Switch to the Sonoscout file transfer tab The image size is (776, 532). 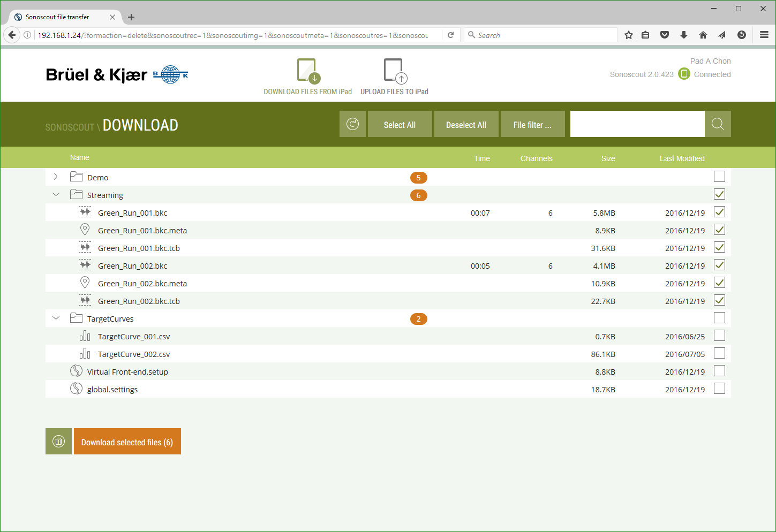tap(58, 17)
